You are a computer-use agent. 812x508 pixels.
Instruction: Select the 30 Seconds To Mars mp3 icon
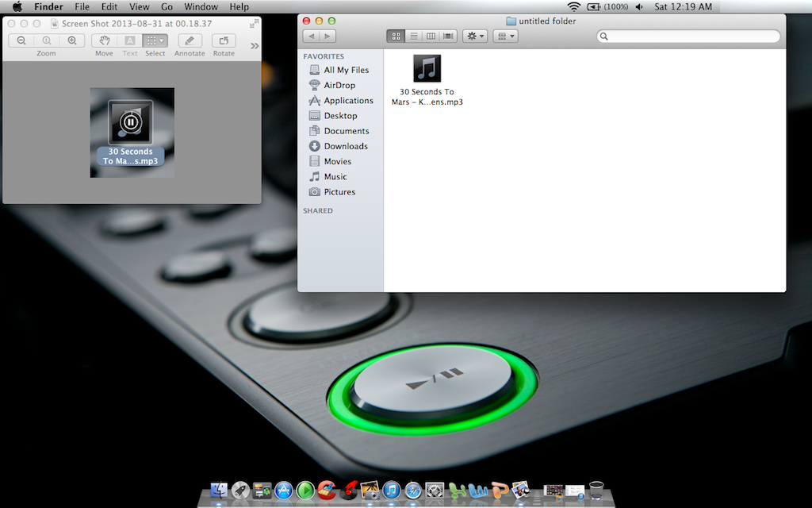coord(427,68)
